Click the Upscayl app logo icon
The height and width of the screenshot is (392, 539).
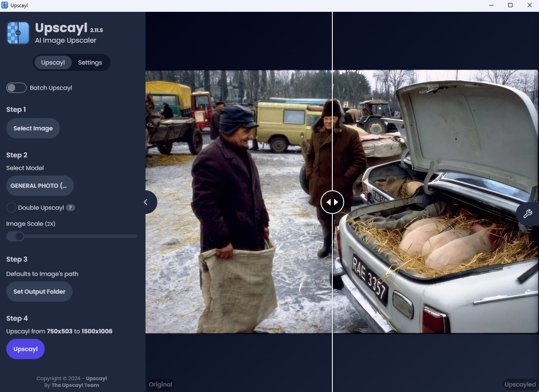pos(18,33)
